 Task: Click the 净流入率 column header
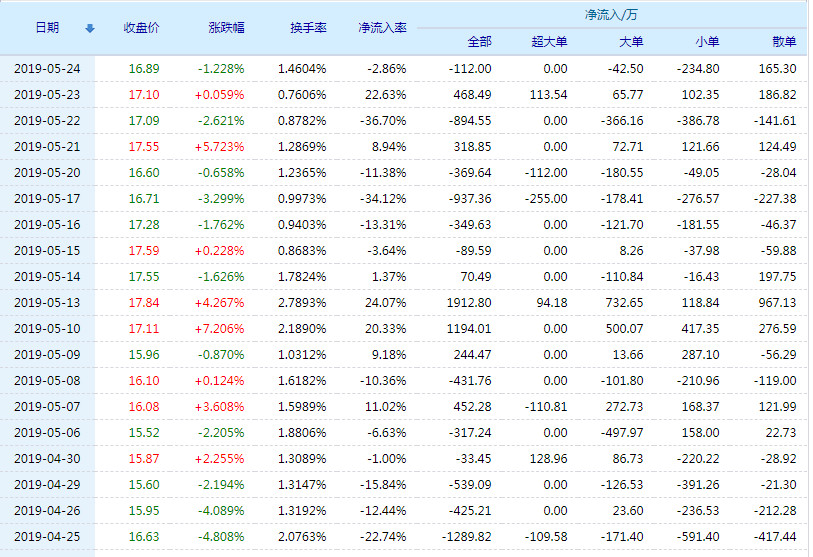(x=382, y=27)
